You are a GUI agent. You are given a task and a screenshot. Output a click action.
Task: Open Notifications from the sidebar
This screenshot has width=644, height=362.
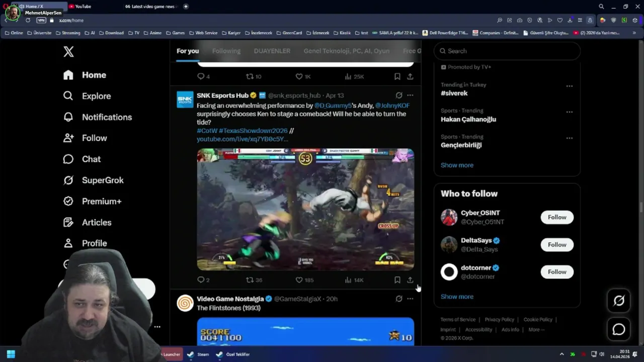[x=97, y=117]
